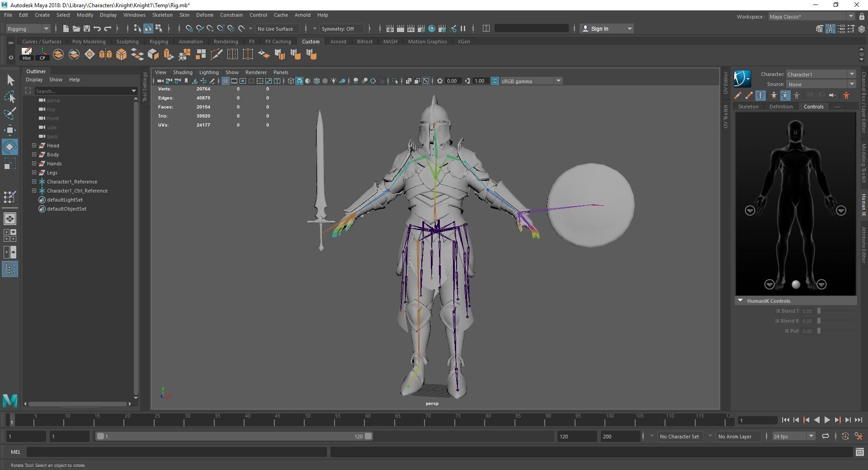Image resolution: width=868 pixels, height=470 pixels.
Task: Click the HumanIK orange figure icon
Action: click(846, 95)
